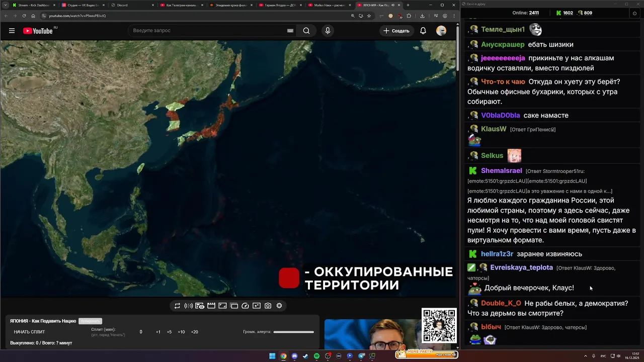The height and width of the screenshot is (362, 644).
Task: Open Spotify from the taskbar
Action: [x=316, y=356]
